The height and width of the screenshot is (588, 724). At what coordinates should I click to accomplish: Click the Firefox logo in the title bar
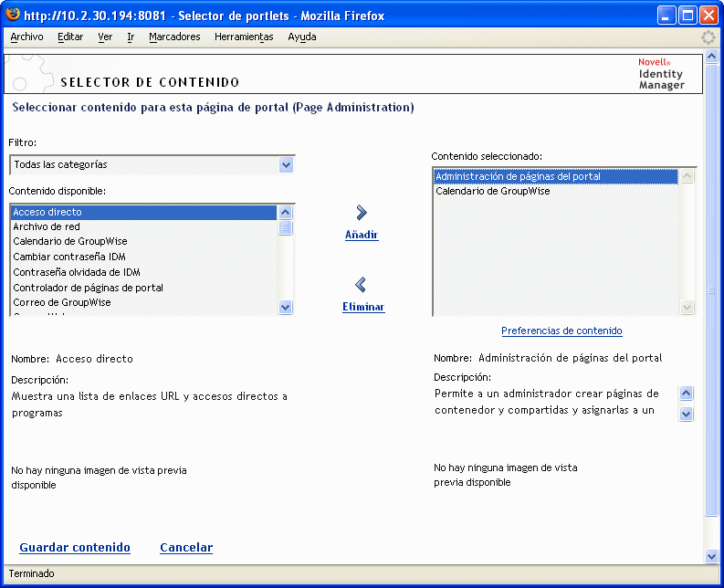click(x=13, y=15)
